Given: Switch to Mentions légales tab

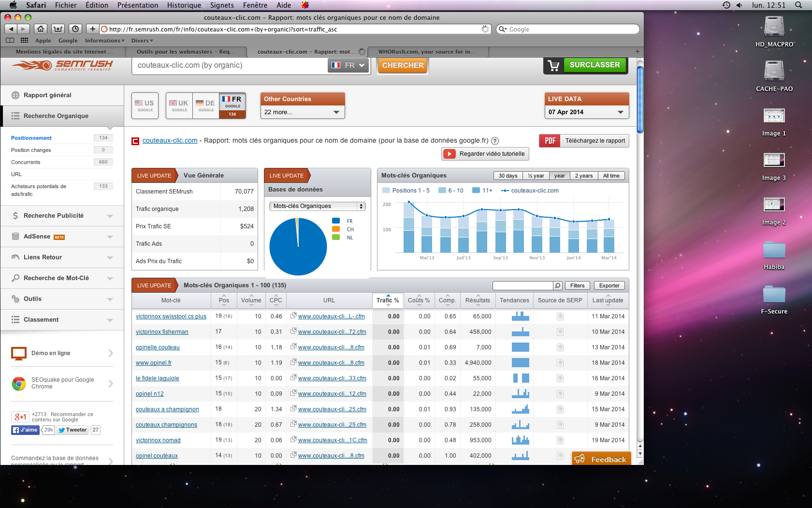Looking at the screenshot, I should pos(64,52).
